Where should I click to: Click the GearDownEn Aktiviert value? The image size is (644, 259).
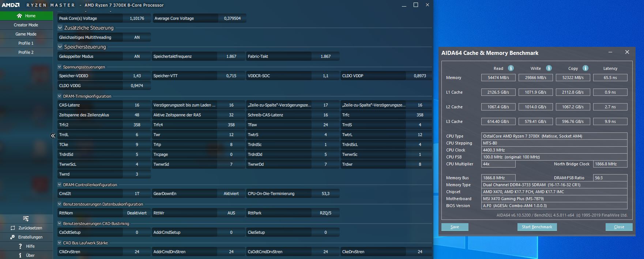click(x=231, y=194)
